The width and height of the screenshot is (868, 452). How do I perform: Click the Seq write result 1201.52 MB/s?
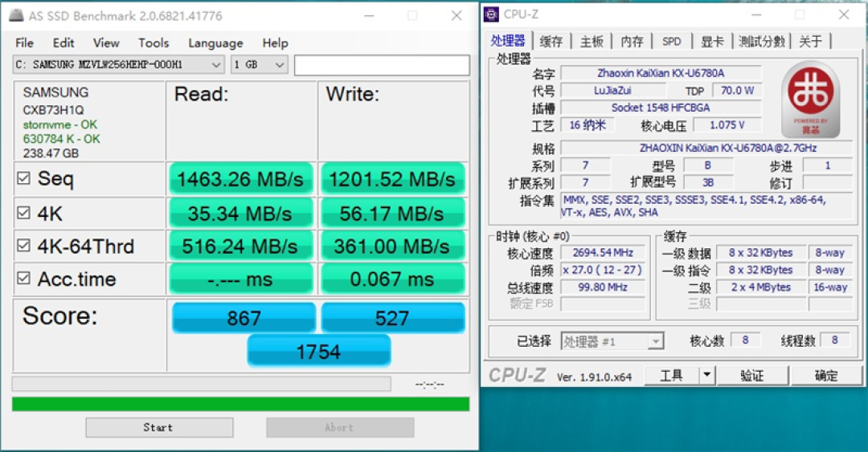(x=392, y=179)
